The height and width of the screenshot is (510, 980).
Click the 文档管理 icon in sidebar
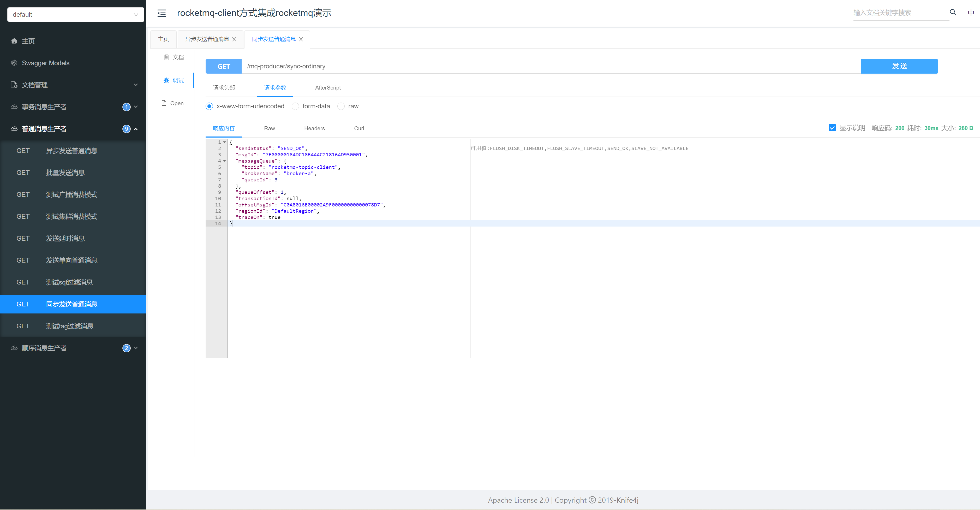[x=14, y=85]
